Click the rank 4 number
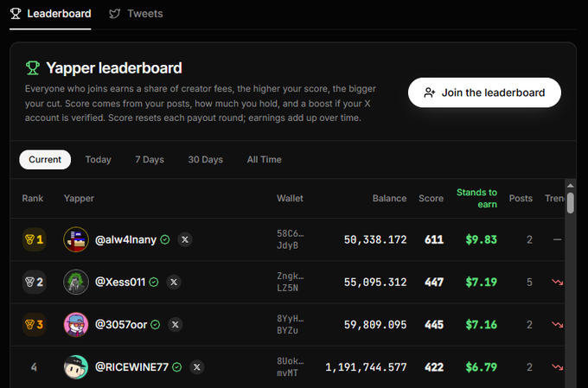The width and height of the screenshot is (588, 388). [34, 367]
